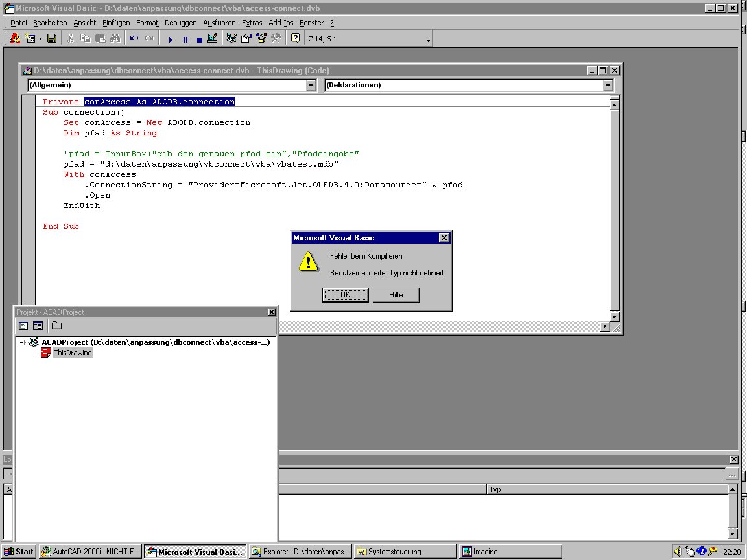Open the Bearbeiten menu
Screen dimensions: 747x560
[50, 23]
